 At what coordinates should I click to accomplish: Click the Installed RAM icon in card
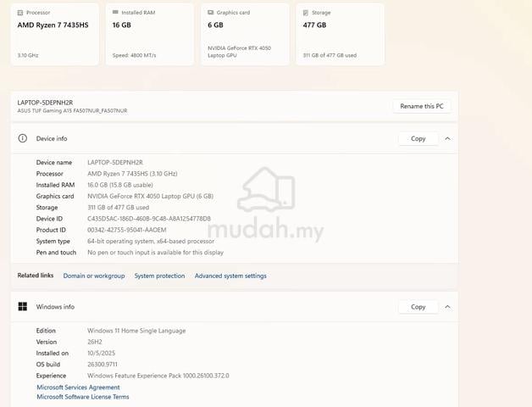115,12
